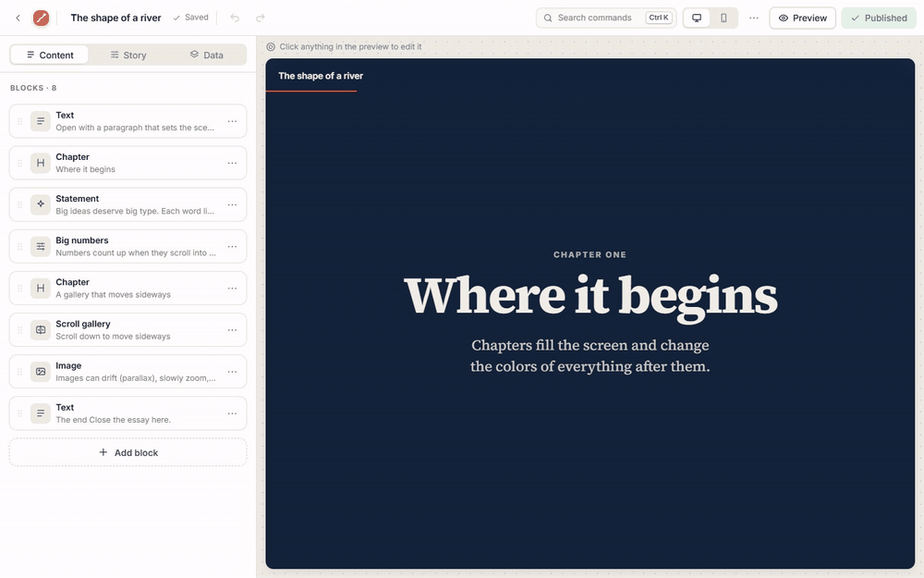
Task: Open options for the Image block
Action: click(x=232, y=372)
